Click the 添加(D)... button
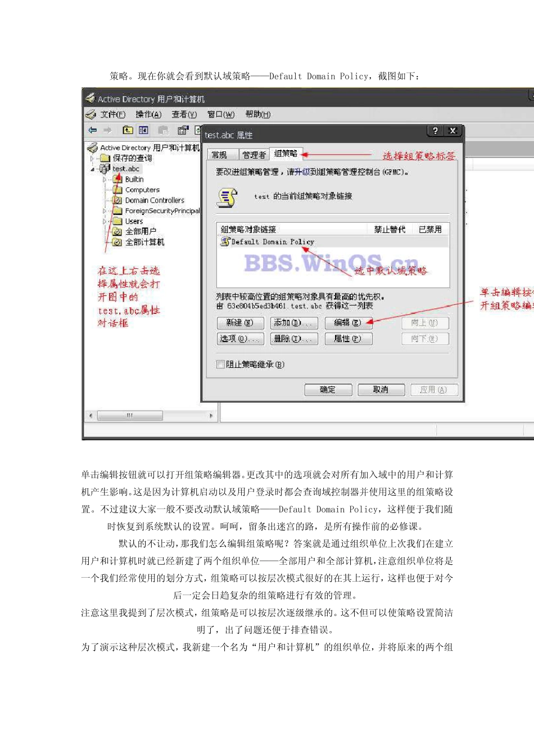The width and height of the screenshot is (534, 756). [x=295, y=323]
